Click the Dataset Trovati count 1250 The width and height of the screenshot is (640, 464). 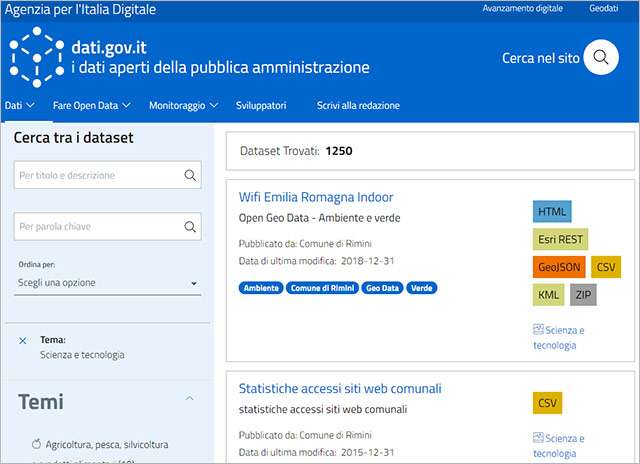tap(339, 151)
